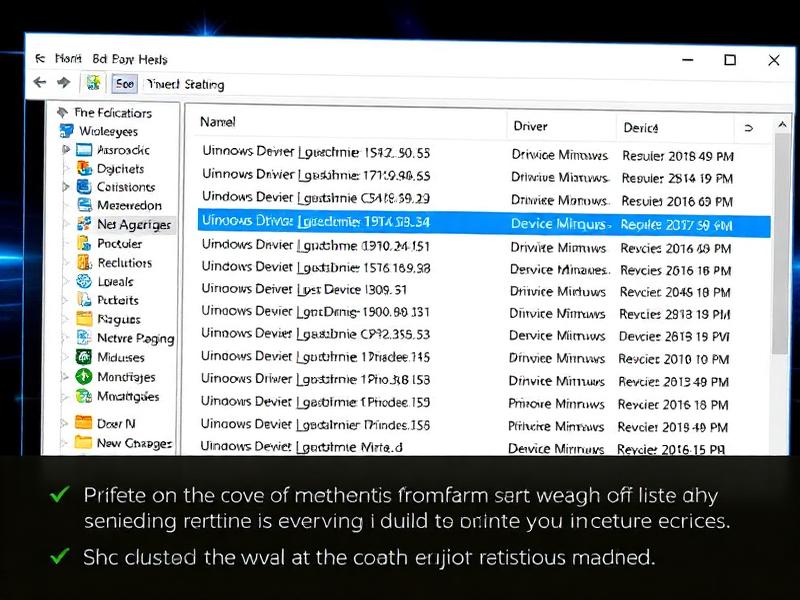Image resolution: width=800 pixels, height=600 pixels.
Task: Sort by the Namel column header
Action: click(217, 122)
